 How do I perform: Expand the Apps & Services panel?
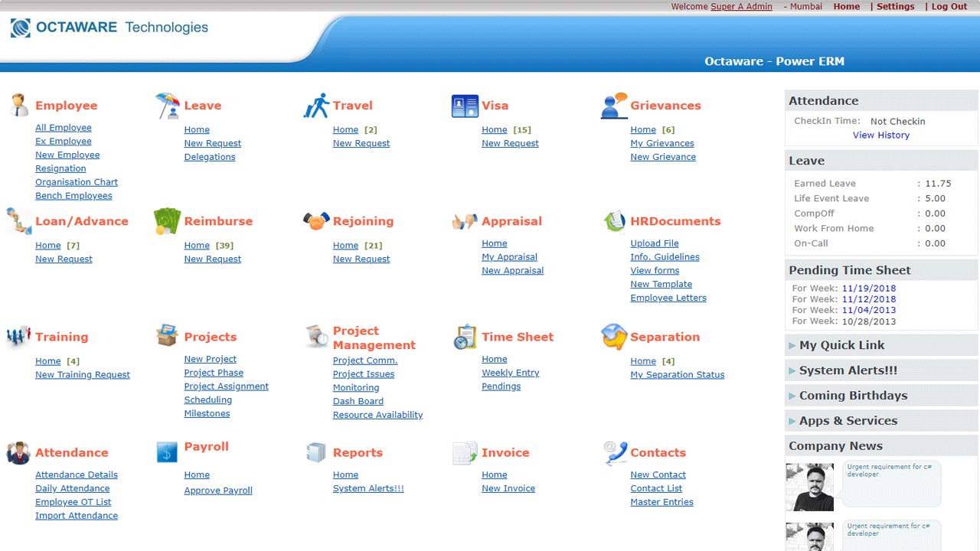pyautogui.click(x=881, y=421)
